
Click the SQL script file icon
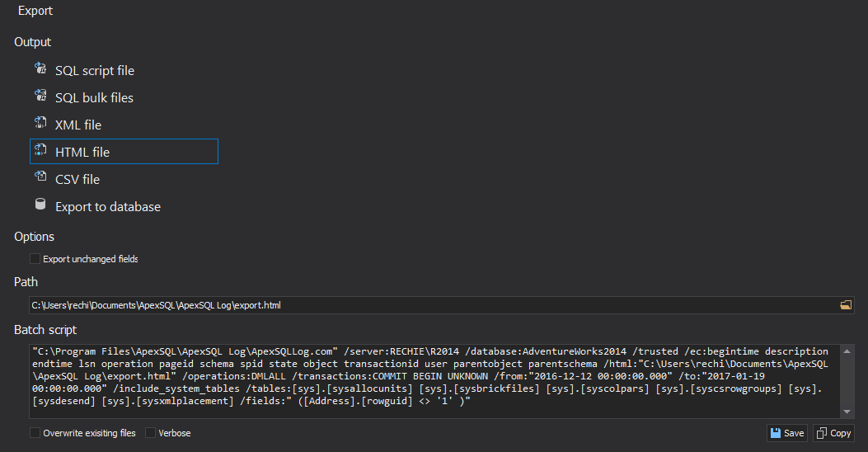point(40,68)
